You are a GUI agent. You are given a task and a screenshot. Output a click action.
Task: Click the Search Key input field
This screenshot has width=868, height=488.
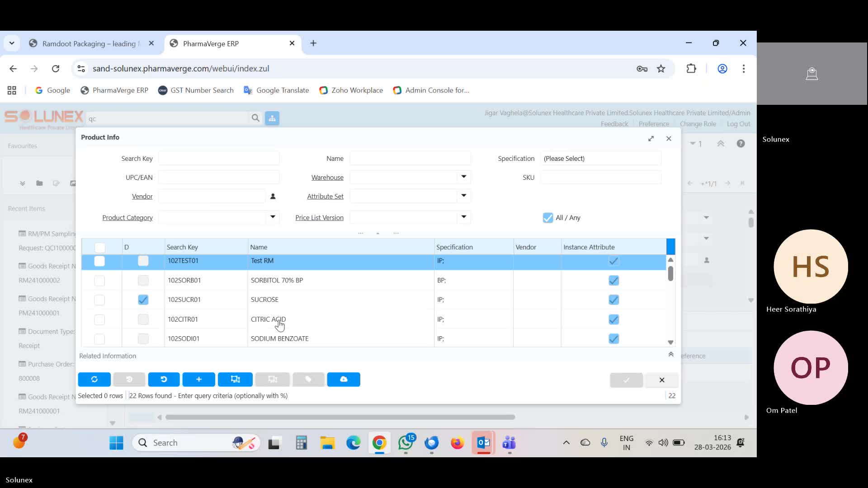(219, 159)
